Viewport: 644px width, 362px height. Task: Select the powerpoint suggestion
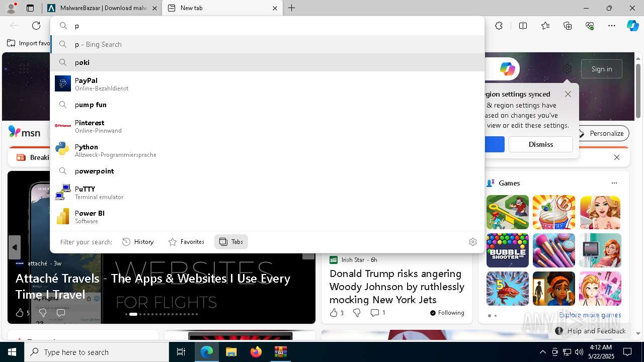pos(268,171)
